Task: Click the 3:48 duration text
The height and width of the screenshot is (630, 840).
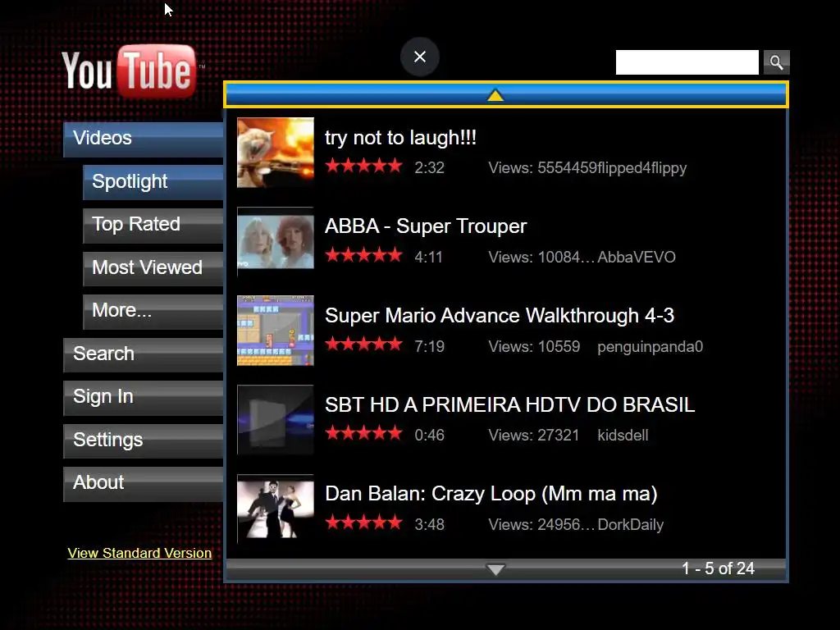Action: (x=430, y=524)
